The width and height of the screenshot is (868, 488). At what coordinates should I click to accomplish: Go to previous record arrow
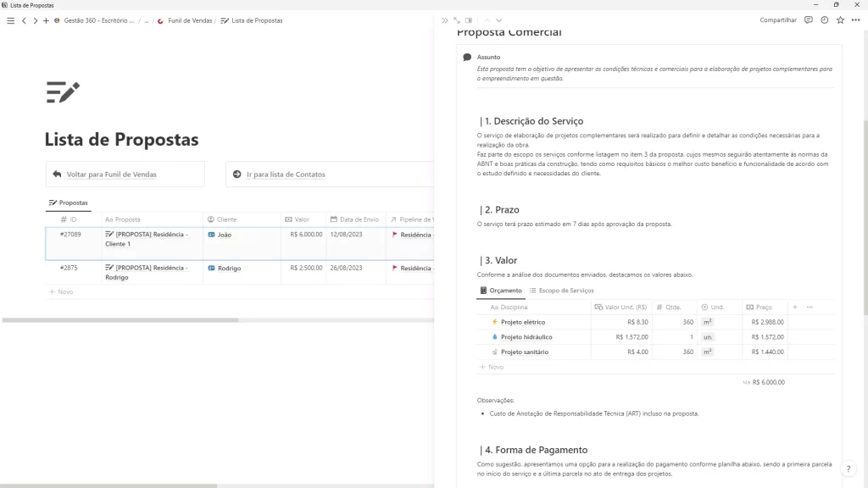point(487,20)
